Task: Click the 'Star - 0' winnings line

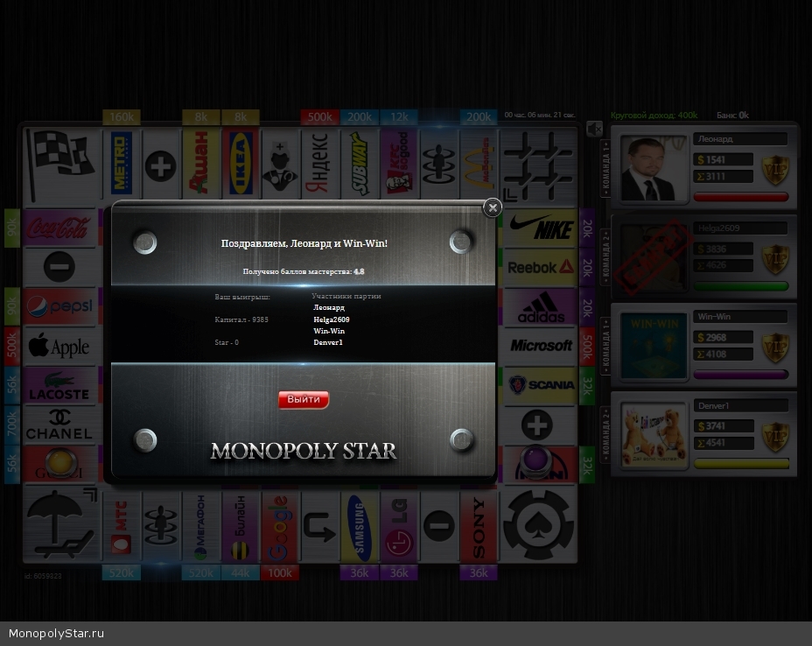Action: pos(227,342)
